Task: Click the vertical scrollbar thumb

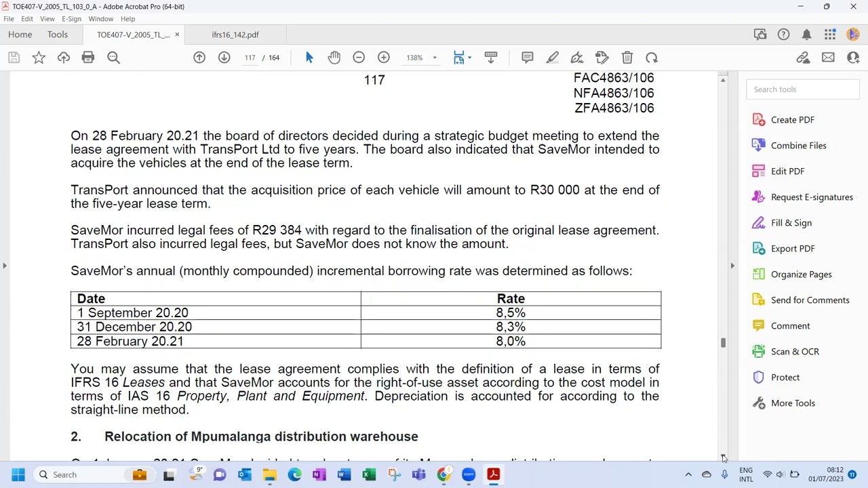Action: coord(723,343)
